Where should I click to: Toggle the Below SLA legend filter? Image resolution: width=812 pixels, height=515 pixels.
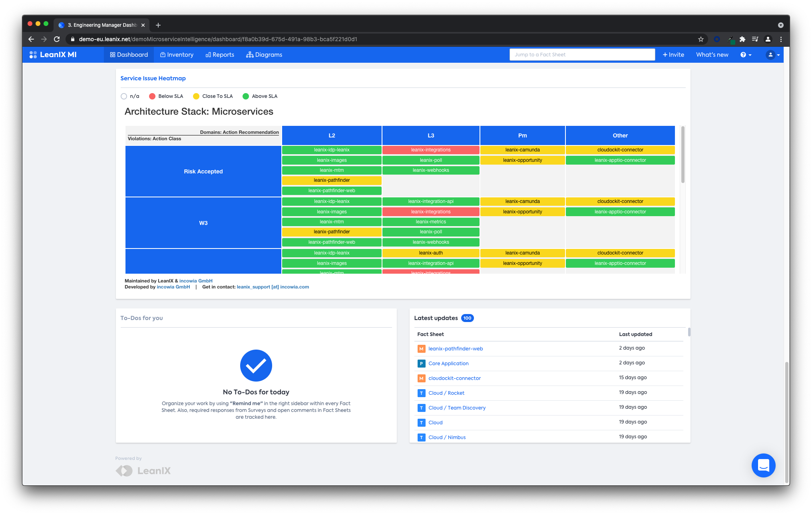pyautogui.click(x=152, y=96)
